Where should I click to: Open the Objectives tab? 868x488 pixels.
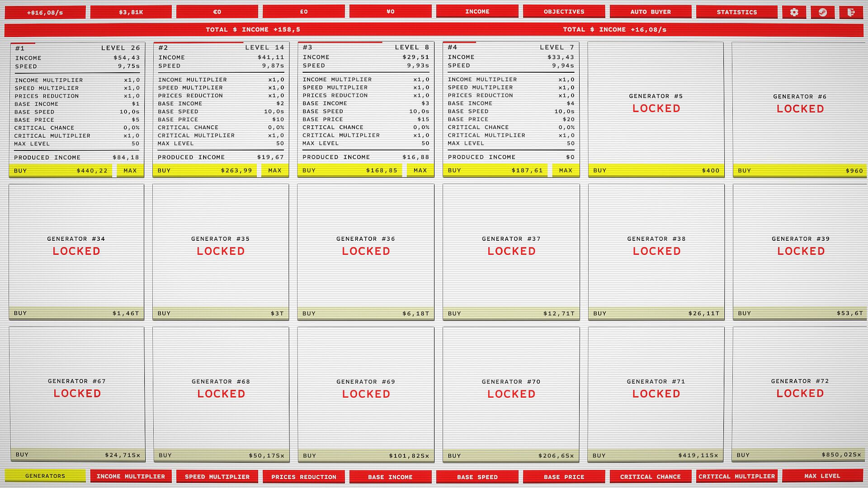pyautogui.click(x=564, y=12)
